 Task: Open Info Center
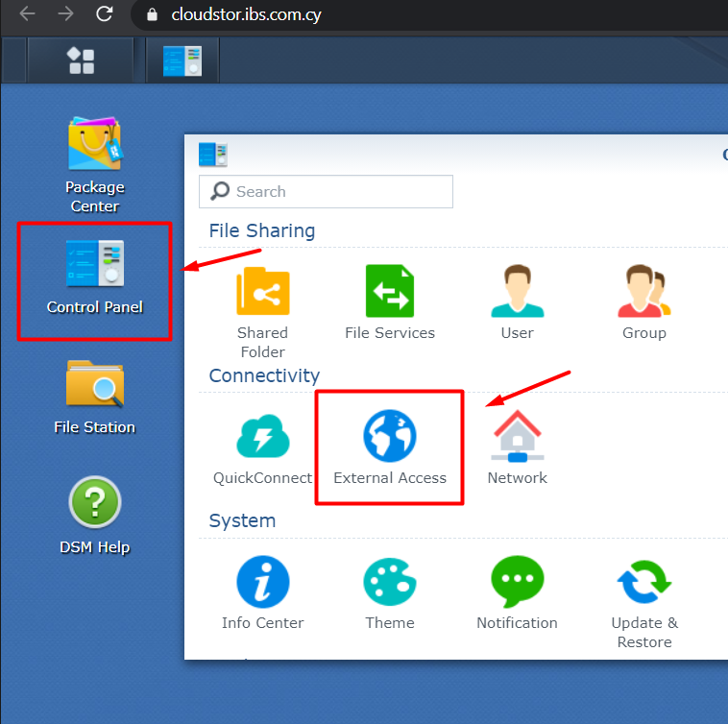(263, 592)
